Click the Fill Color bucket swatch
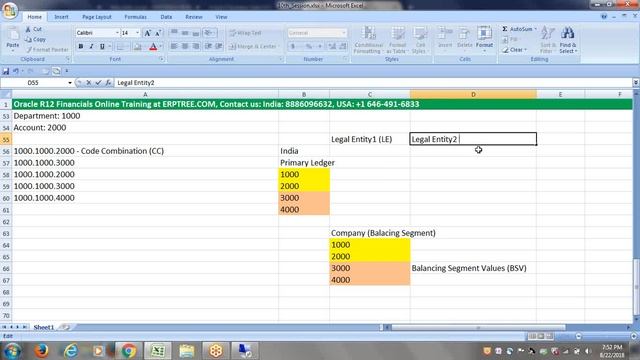Image resolution: width=640 pixels, height=360 pixels. 138,47
